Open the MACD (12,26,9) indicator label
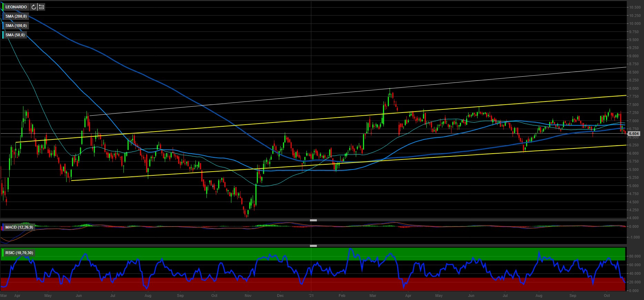644x300 pixels. [x=19, y=227]
